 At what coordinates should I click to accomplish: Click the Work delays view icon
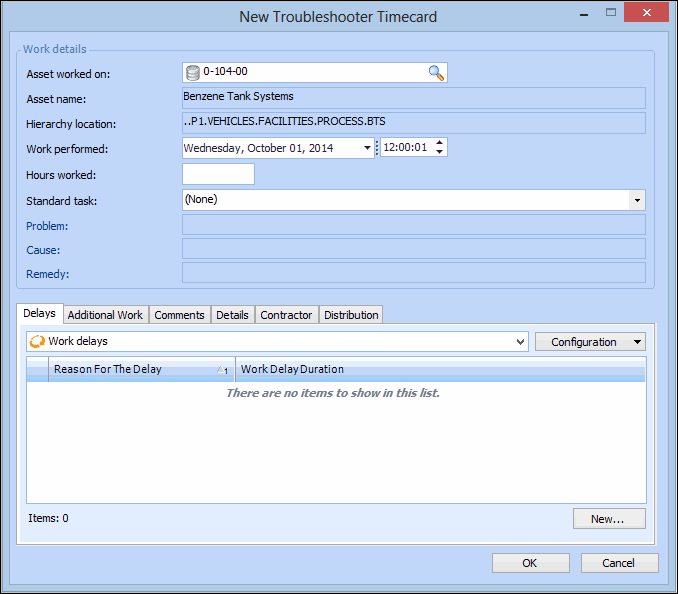click(x=37, y=342)
